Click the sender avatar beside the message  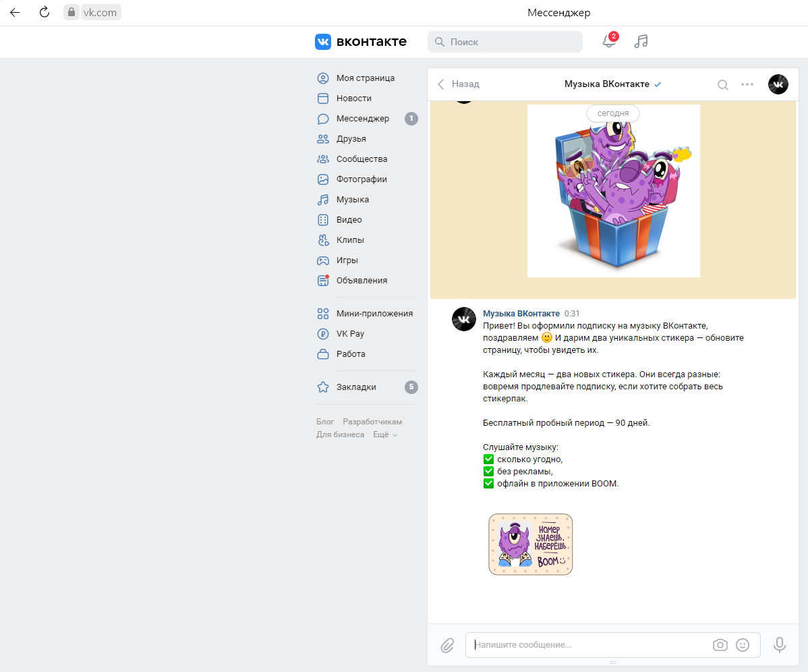click(464, 319)
